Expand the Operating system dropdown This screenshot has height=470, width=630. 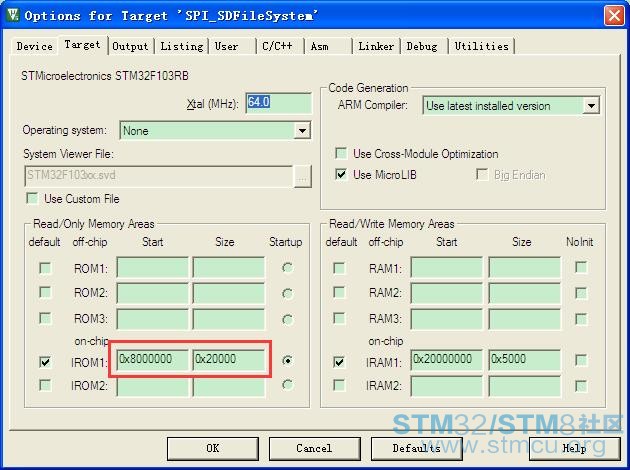(x=302, y=131)
